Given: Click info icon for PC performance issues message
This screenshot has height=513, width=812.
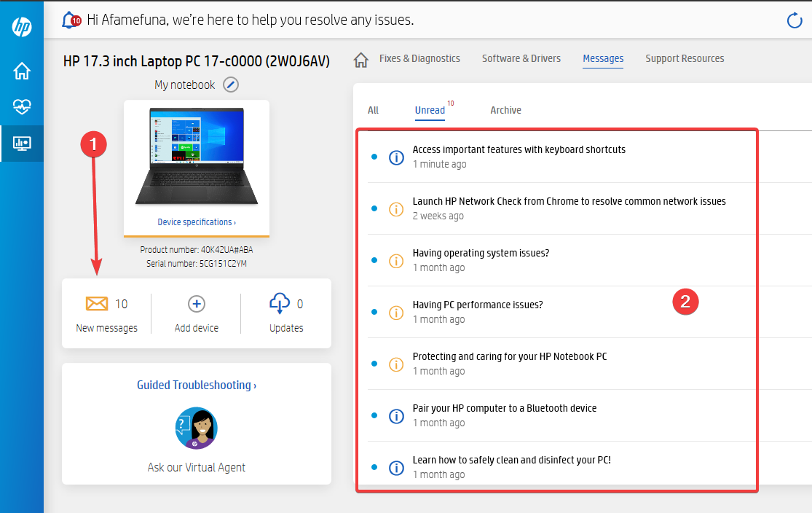Looking at the screenshot, I should (x=396, y=313).
